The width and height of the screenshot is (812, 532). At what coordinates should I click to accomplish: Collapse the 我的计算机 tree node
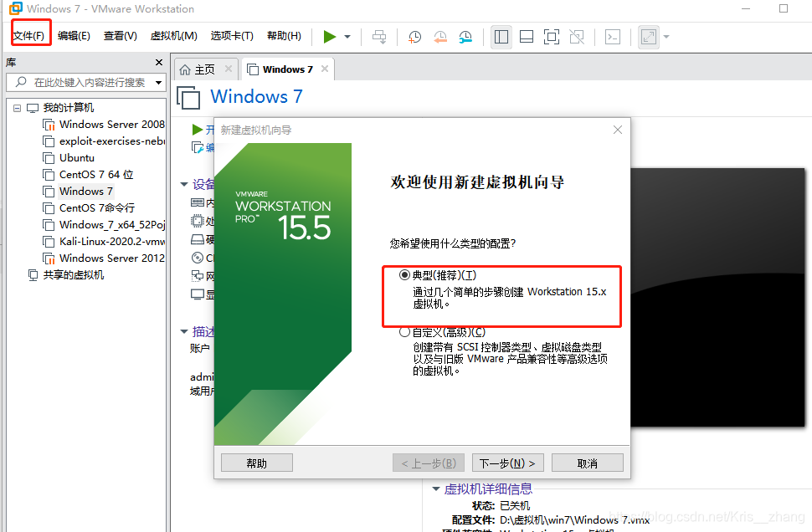point(17,108)
